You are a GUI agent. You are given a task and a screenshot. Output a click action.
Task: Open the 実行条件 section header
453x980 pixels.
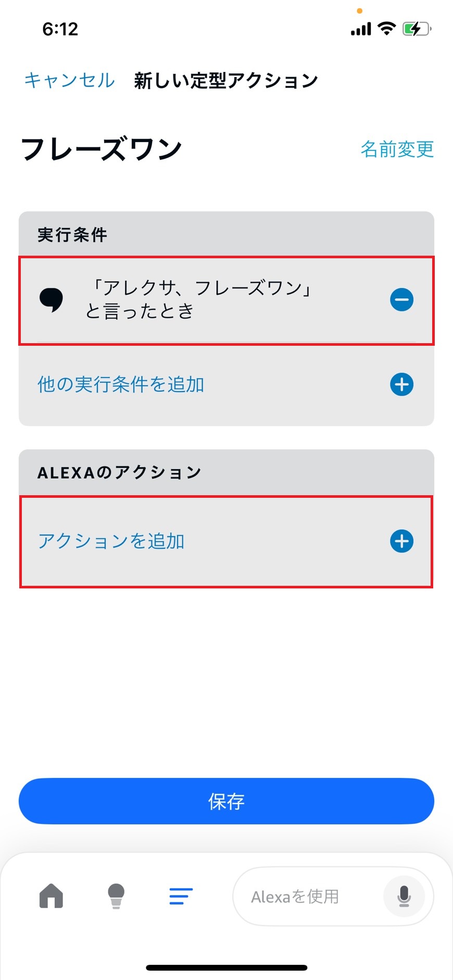point(71,235)
